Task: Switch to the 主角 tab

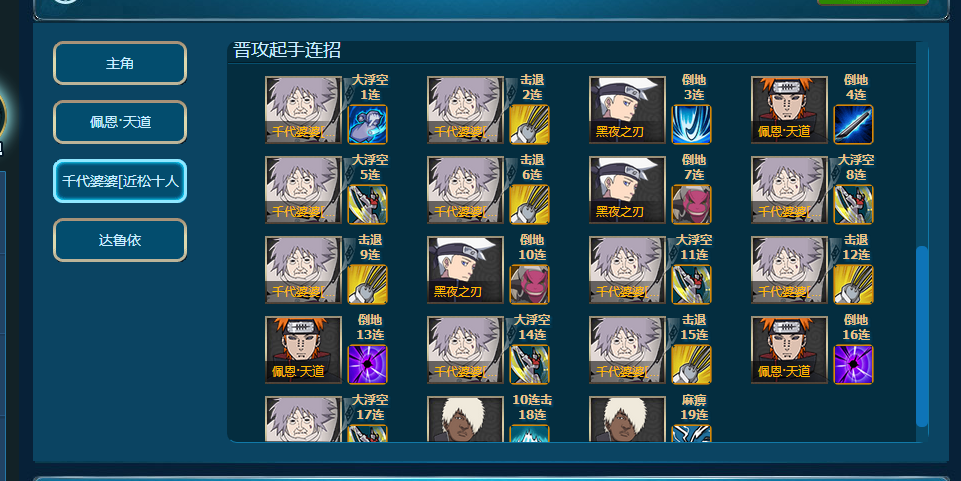Action: click(120, 63)
